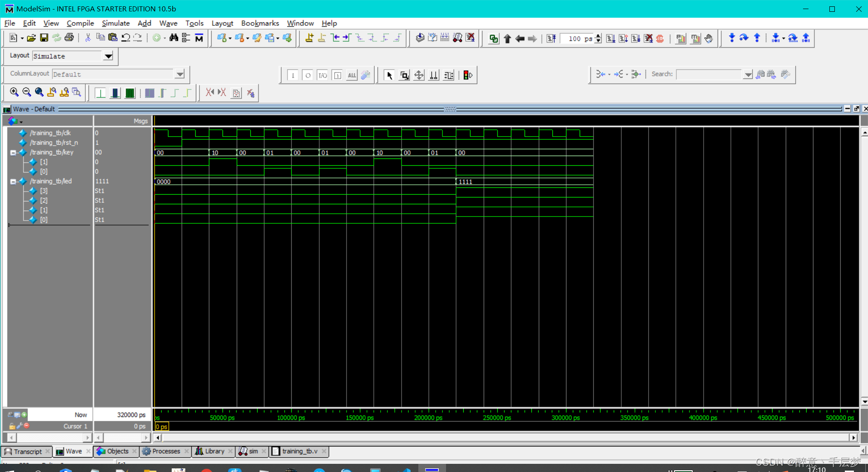
Task: Click the Step Over curved arrow icon
Action: click(x=744, y=38)
